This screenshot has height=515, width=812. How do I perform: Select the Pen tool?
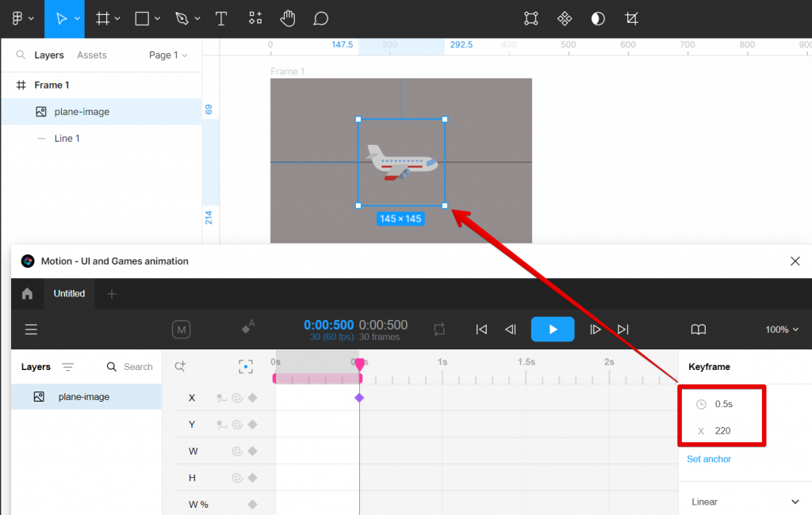pos(182,18)
